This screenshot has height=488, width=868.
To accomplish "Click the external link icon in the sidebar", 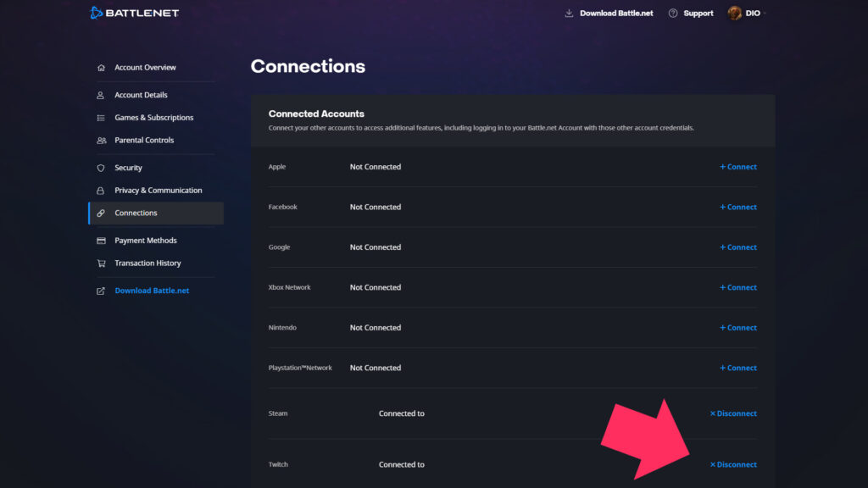I will click(101, 291).
